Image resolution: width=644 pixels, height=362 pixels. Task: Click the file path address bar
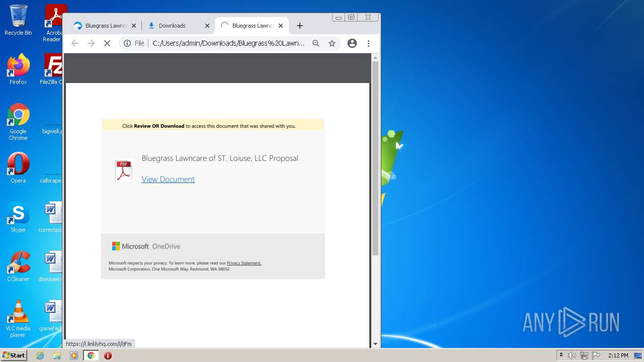(228, 43)
